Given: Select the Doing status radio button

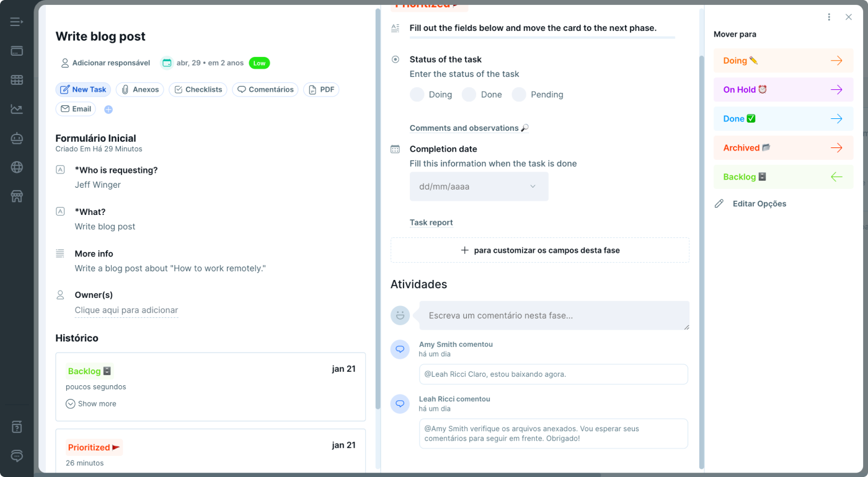Looking at the screenshot, I should coord(417,95).
